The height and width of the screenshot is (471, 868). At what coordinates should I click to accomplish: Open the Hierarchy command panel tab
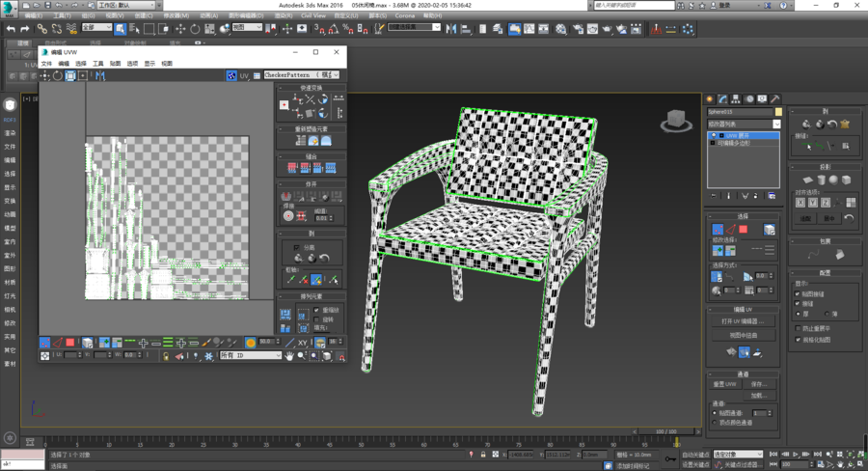pyautogui.click(x=736, y=98)
